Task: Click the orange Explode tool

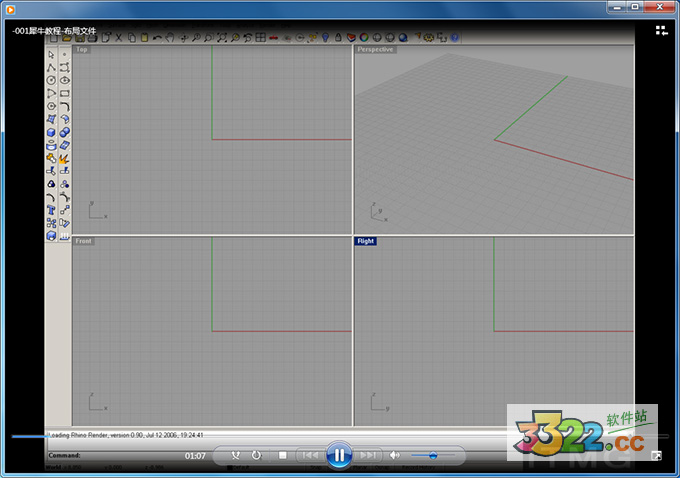Action: point(65,158)
